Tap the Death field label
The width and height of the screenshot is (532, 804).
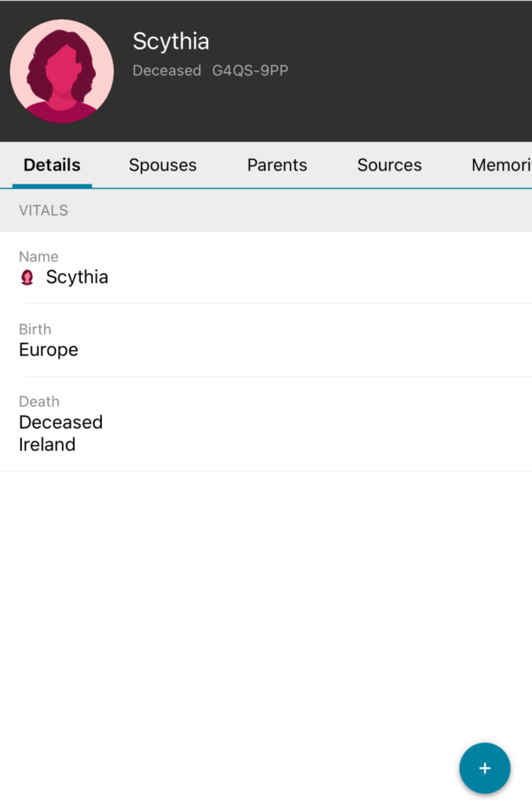point(39,401)
